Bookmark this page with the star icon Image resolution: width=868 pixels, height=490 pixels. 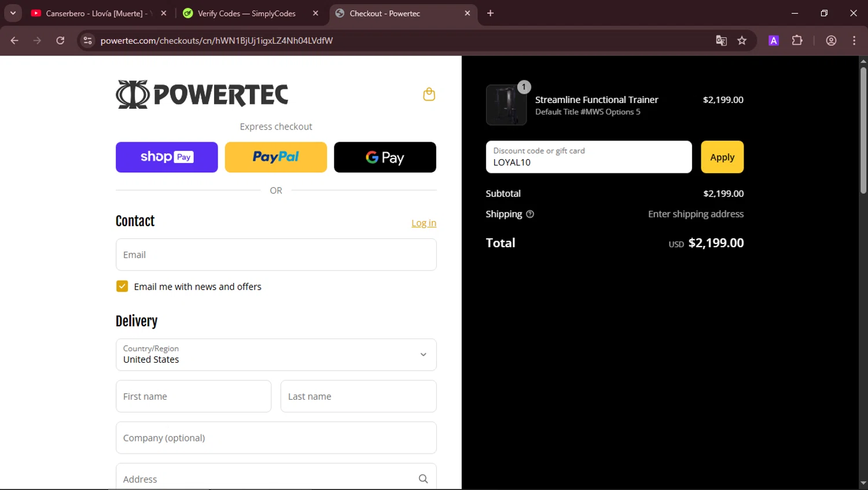pos(742,40)
